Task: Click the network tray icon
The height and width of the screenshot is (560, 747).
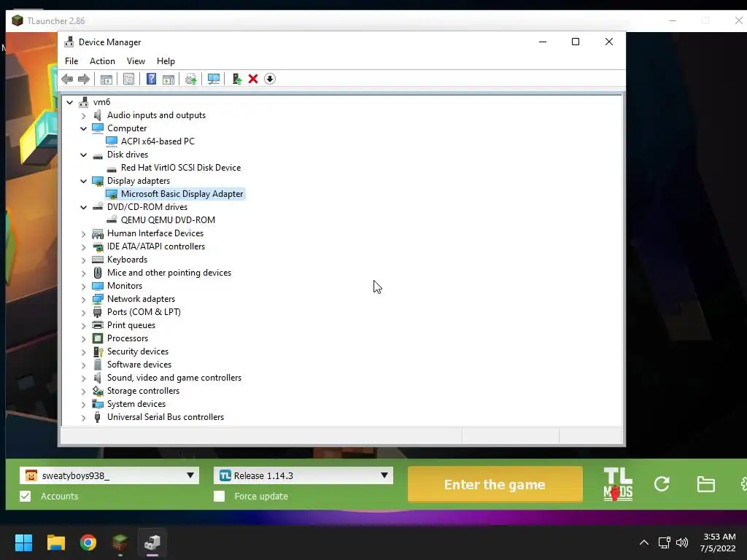Action: 664,542
